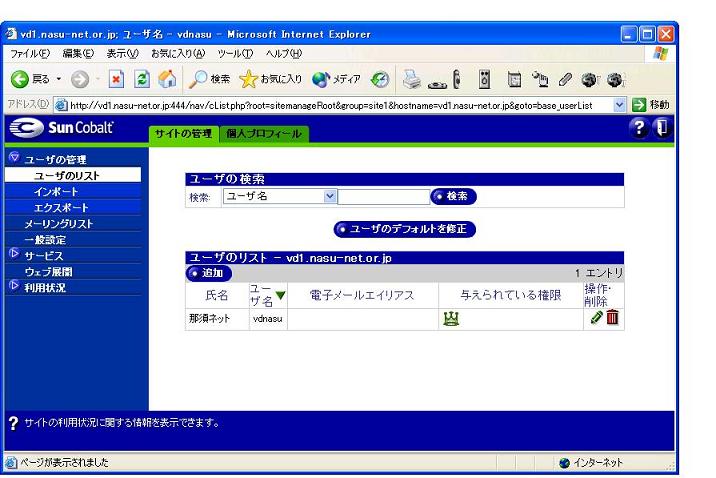Expand the サービス section arrow

tap(14, 253)
